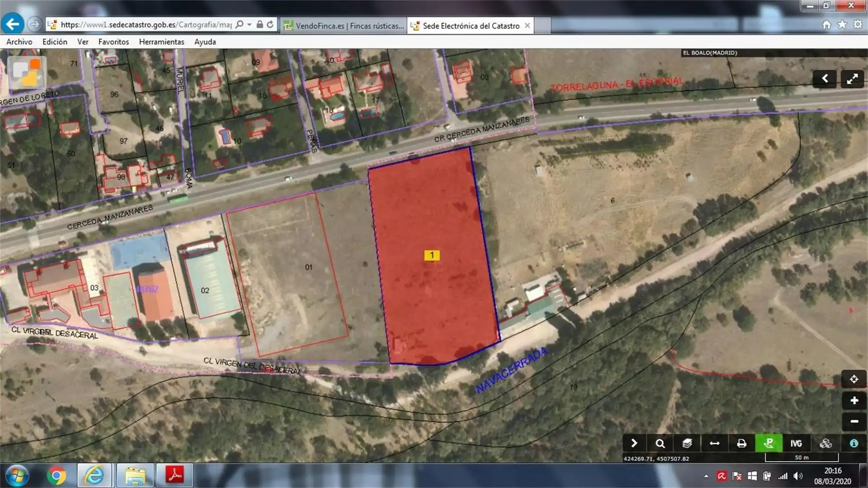Select the distance measure arrow tool
Image resolution: width=868 pixels, height=488 pixels.
click(714, 443)
